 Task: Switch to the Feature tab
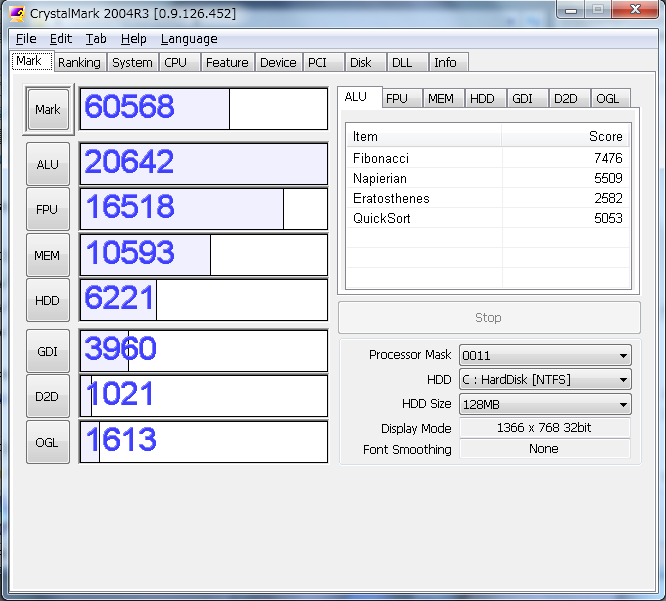point(227,62)
